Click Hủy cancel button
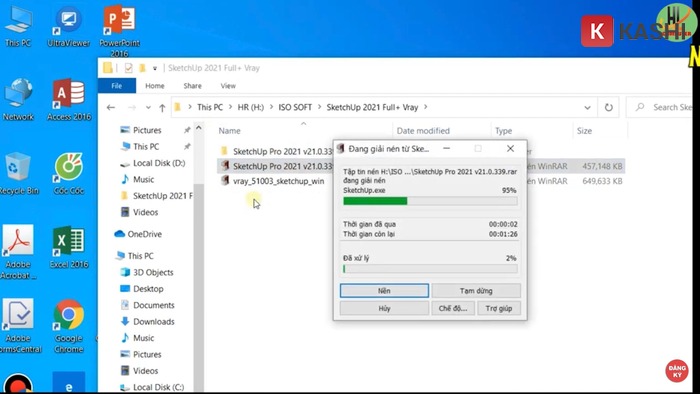Viewport: 700px width, 394px height. tap(384, 308)
